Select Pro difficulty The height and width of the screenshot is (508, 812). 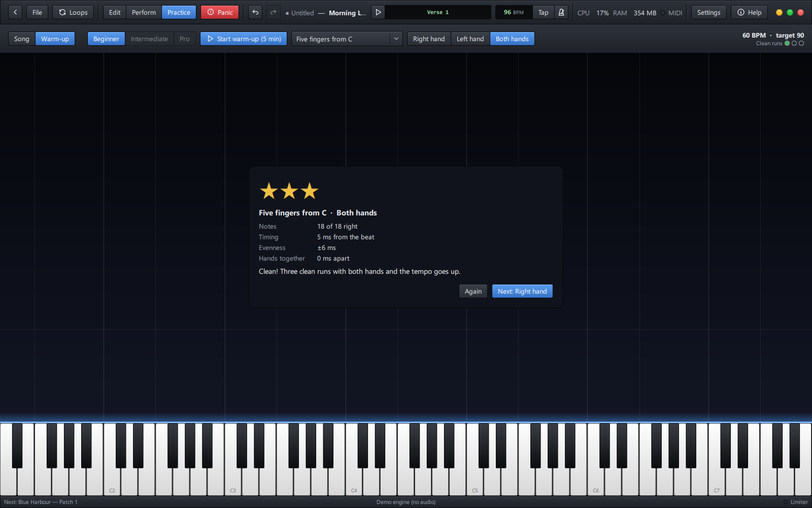(x=185, y=39)
